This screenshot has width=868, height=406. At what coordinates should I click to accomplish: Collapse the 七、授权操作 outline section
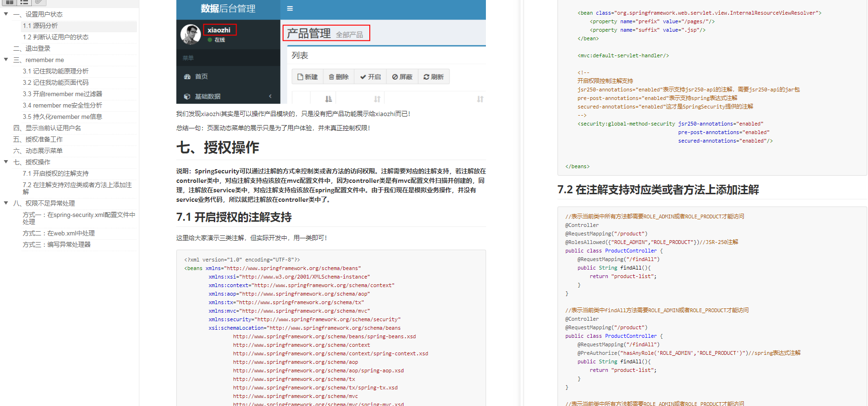(x=6, y=162)
